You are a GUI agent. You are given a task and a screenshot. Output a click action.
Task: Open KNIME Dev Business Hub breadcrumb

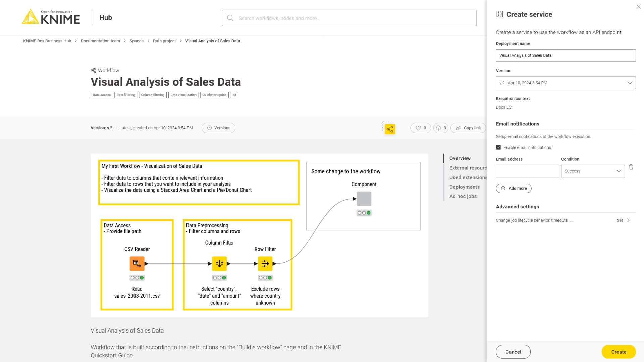47,41
